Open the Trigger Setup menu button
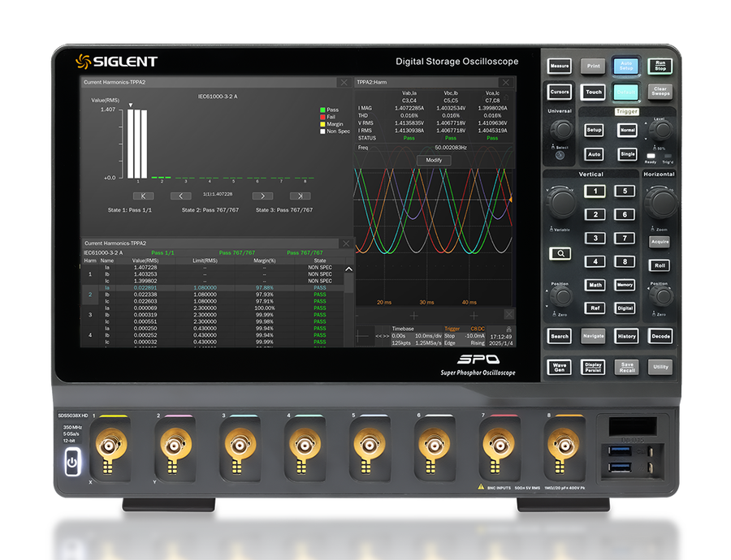Screen dimensions: 731x560 pos(594,130)
